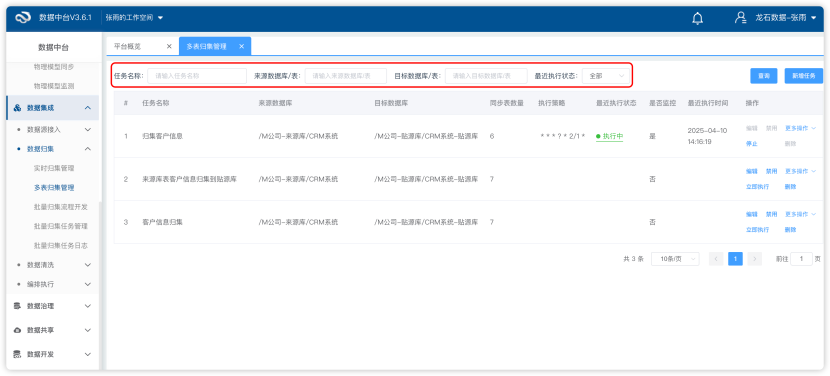The height and width of the screenshot is (376, 830).
Task: Click the 执行中 status of 归集客户信息
Action: coord(609,137)
